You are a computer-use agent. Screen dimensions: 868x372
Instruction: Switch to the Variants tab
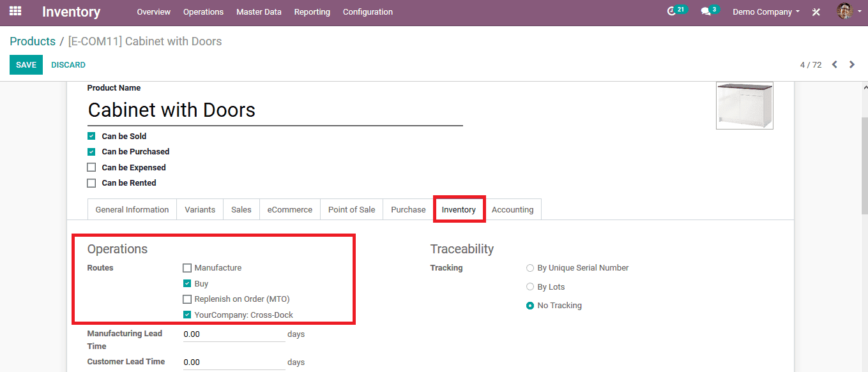(x=200, y=209)
